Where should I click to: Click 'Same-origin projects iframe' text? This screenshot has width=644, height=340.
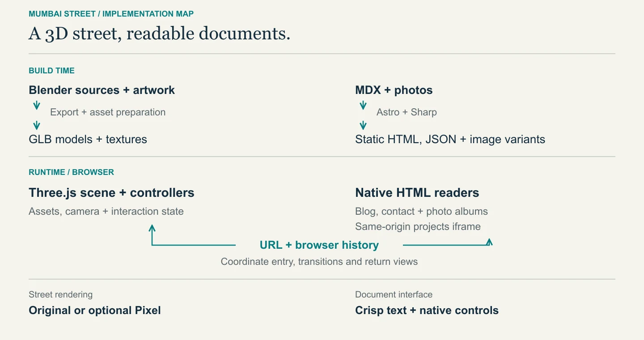click(x=418, y=227)
